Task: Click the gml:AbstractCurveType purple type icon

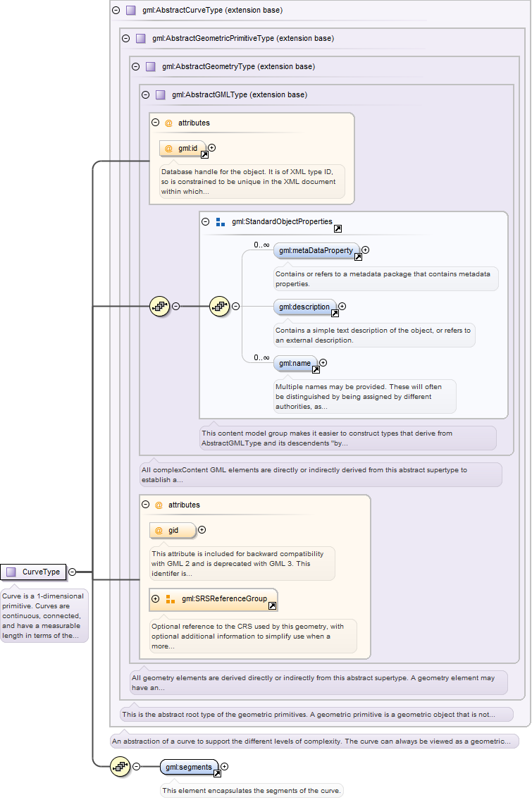Action: coord(131,10)
